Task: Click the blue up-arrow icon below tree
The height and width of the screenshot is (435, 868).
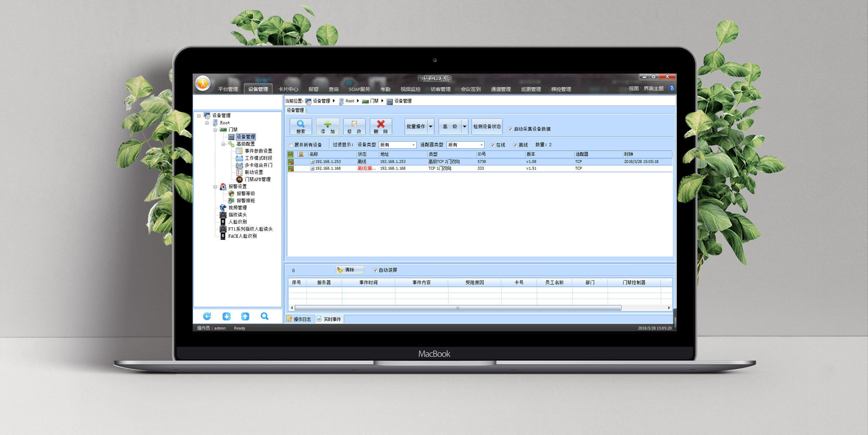Action: (x=245, y=317)
